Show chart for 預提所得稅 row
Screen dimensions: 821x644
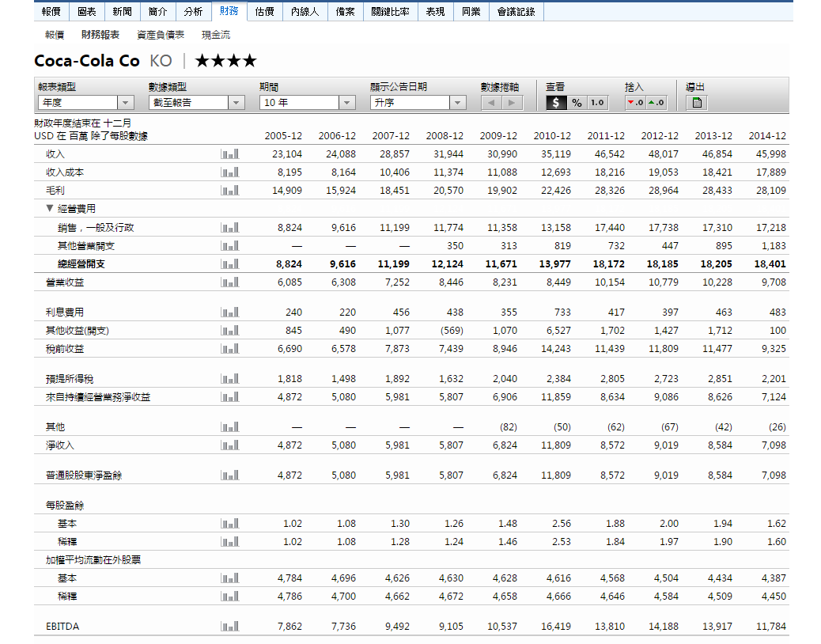(230, 378)
